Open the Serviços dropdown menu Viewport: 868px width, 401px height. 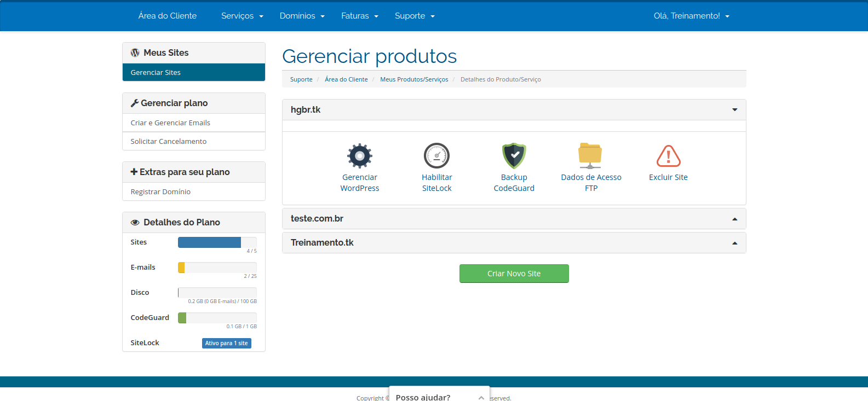[242, 16]
